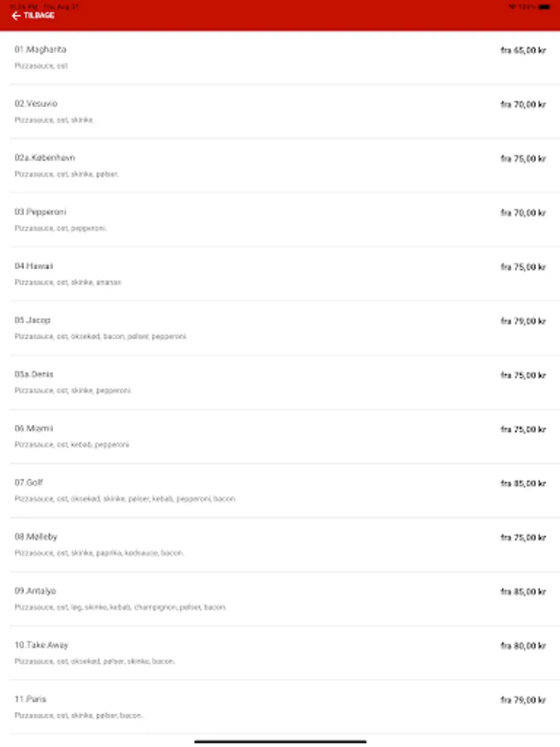Go back via the TILBAGE label
The height and width of the screenshot is (747, 560).
click(38, 16)
